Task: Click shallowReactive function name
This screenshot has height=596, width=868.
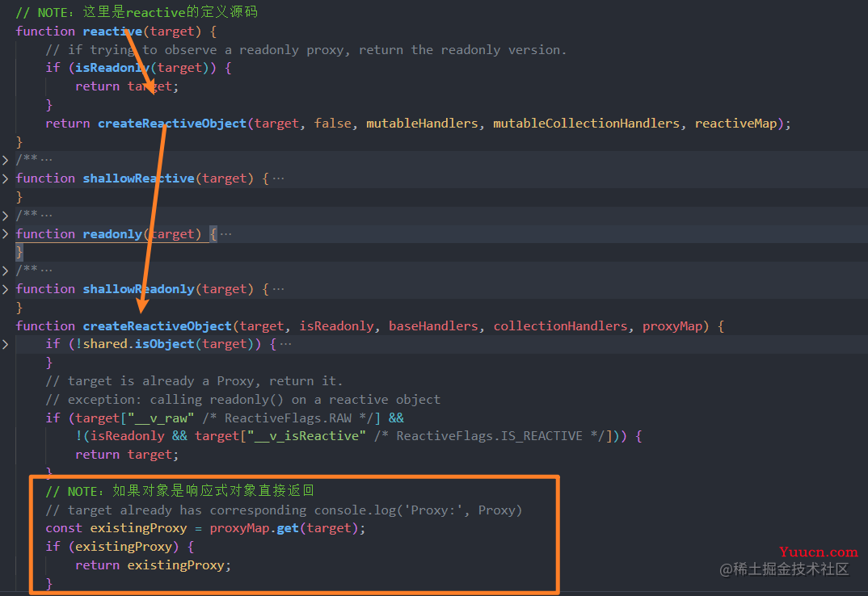Action: (138, 178)
